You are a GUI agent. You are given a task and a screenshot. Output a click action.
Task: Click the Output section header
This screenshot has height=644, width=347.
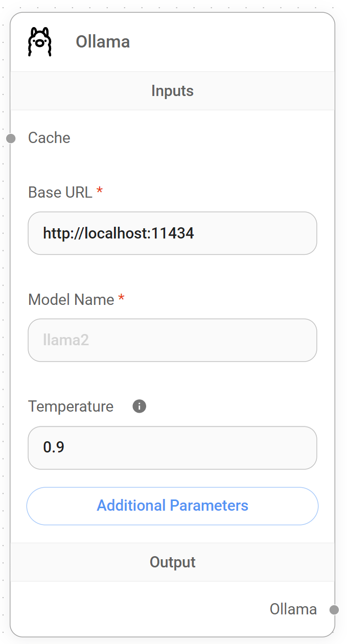point(172,562)
